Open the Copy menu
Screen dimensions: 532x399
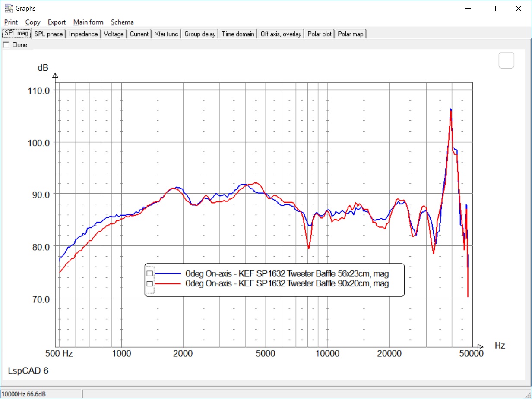[33, 22]
